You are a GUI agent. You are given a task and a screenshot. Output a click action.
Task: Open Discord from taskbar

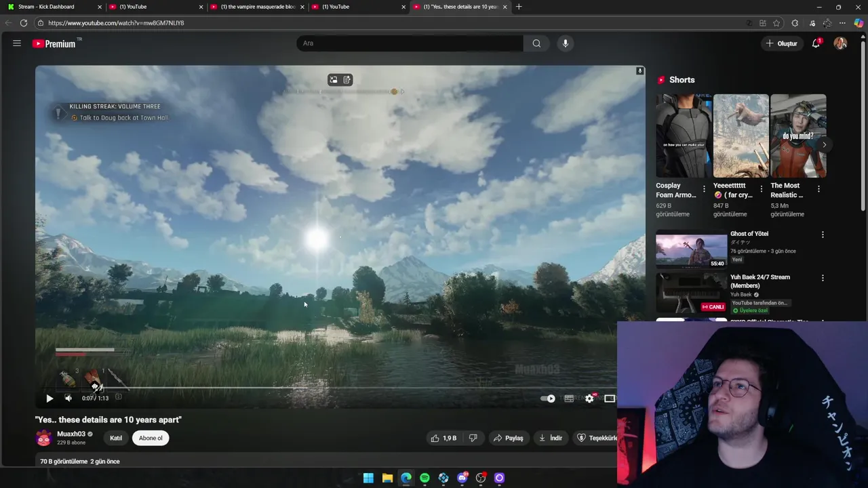click(x=462, y=478)
